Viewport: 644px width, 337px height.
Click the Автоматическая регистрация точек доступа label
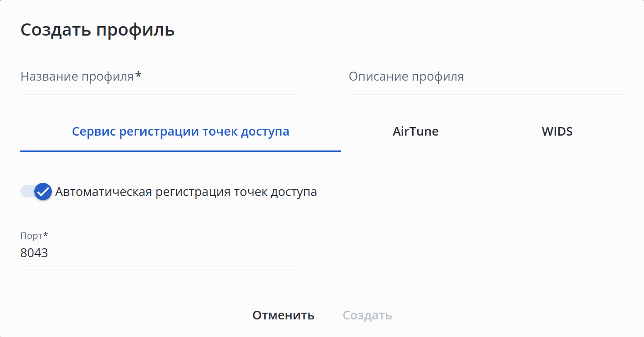tap(186, 192)
